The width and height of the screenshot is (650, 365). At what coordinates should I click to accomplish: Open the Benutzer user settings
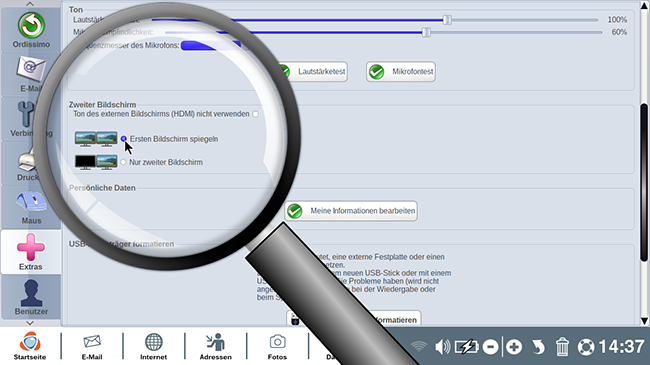tap(31, 297)
